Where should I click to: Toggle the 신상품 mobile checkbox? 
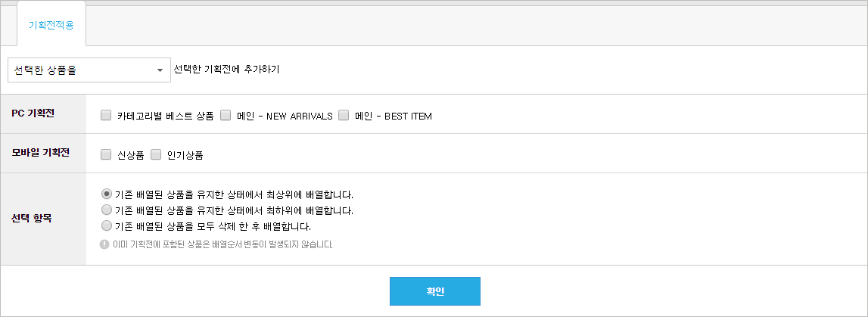tap(106, 155)
